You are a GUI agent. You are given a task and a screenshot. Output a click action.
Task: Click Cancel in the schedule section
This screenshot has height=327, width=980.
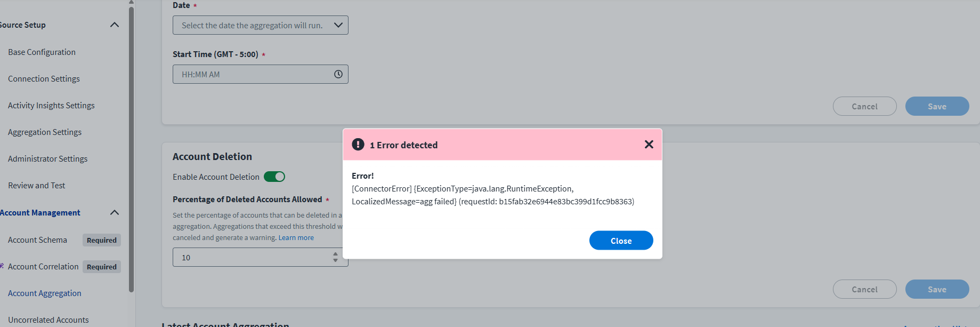tap(864, 106)
